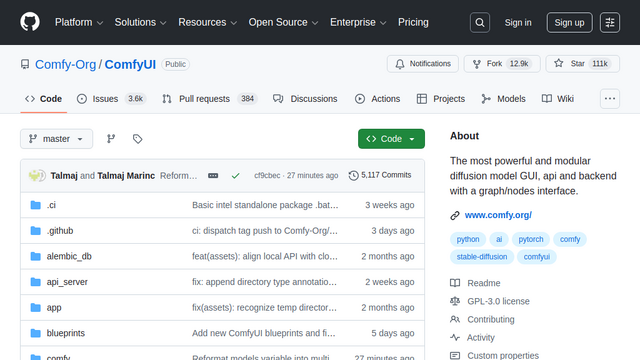
Task: Open the blueprints folder name
Action: 66,333
